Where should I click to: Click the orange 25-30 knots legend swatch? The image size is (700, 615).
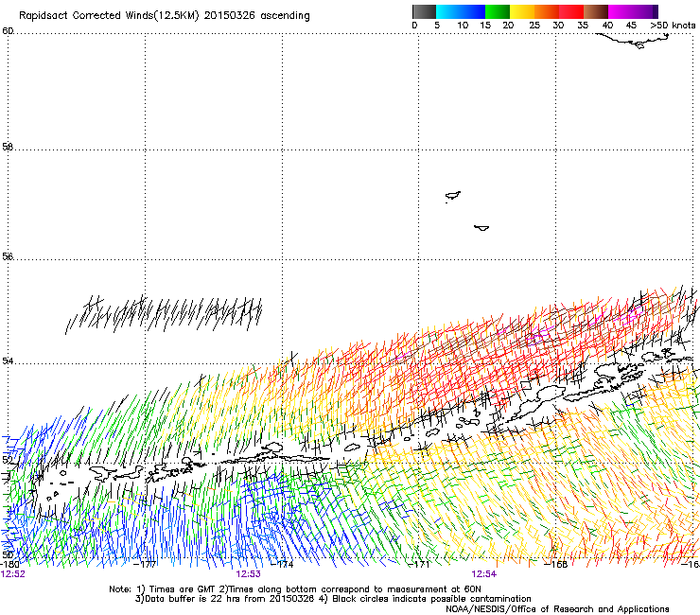pyautogui.click(x=547, y=11)
